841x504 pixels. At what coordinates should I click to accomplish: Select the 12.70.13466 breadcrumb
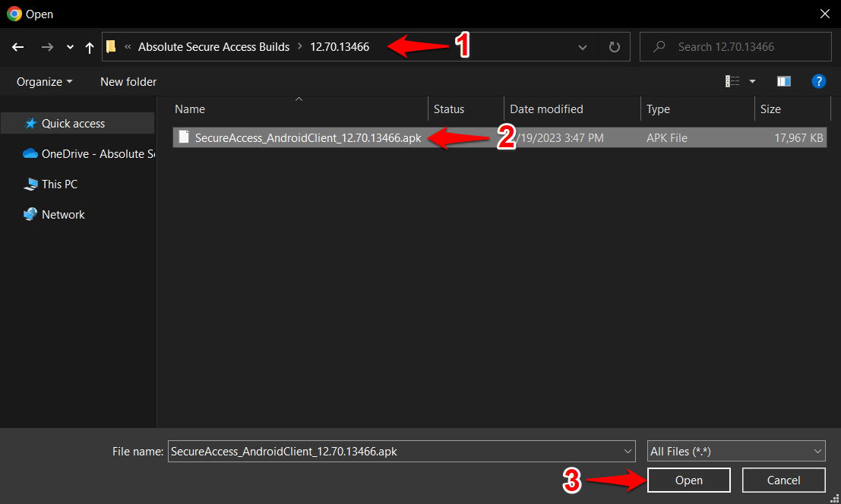pos(340,46)
